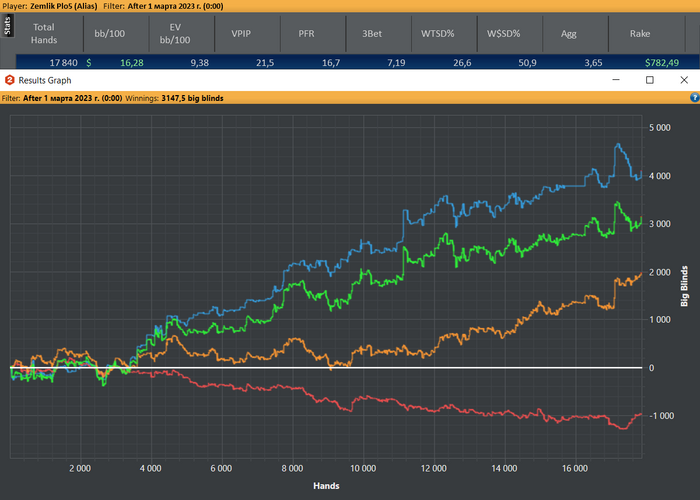Sort by EV bb/100 column header
Image resolution: width=700 pixels, height=500 pixels.
pyautogui.click(x=175, y=33)
